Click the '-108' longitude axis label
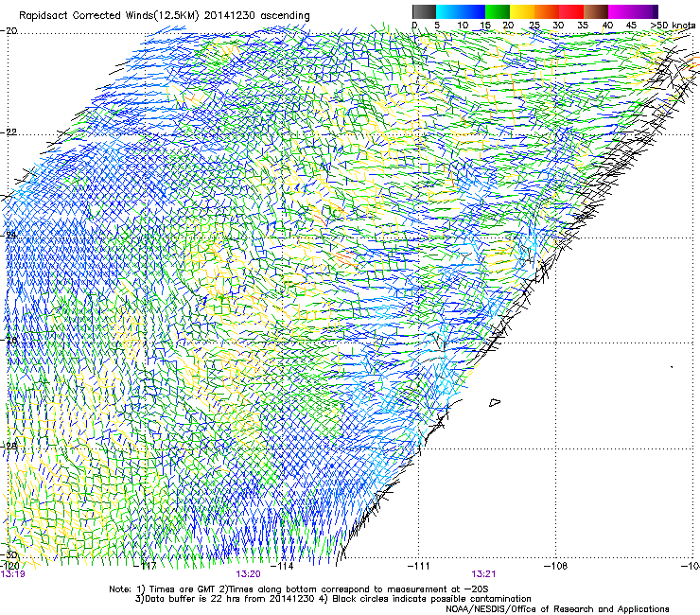 click(556, 566)
